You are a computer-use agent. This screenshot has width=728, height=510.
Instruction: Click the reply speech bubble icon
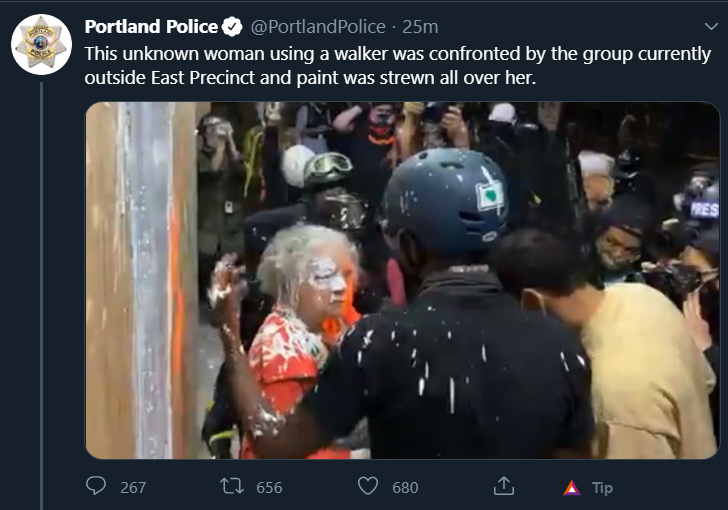click(x=96, y=486)
